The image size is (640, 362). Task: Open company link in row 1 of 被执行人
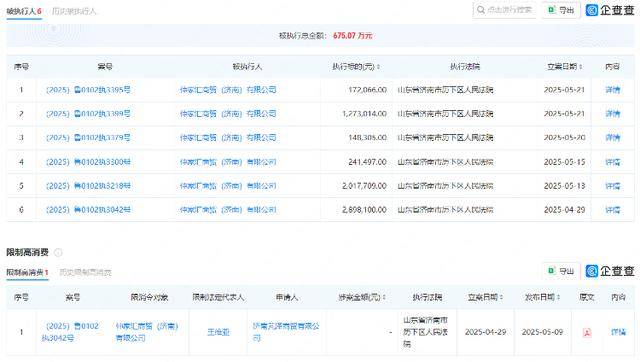coord(228,90)
